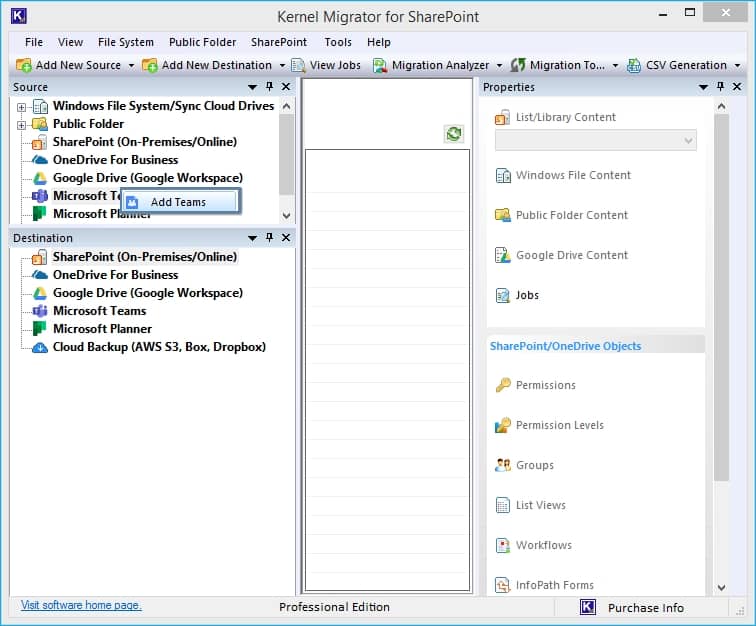Viewport: 756px width, 626px height.
Task: Choose Add Teams from context menu
Action: click(181, 202)
